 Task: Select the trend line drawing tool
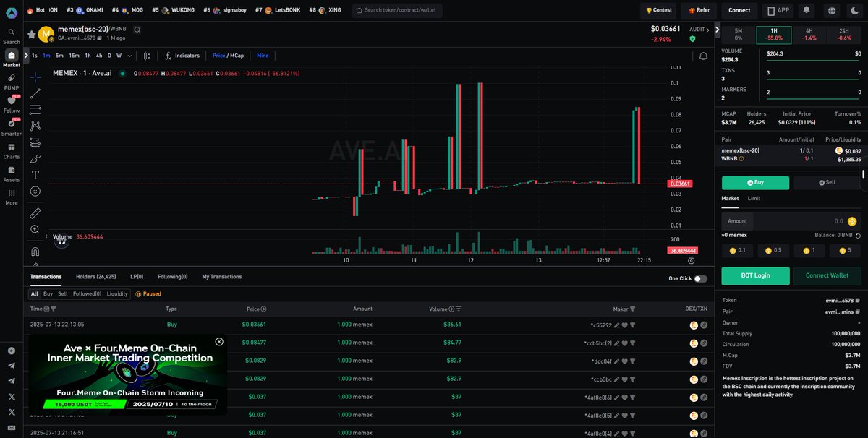(35, 93)
